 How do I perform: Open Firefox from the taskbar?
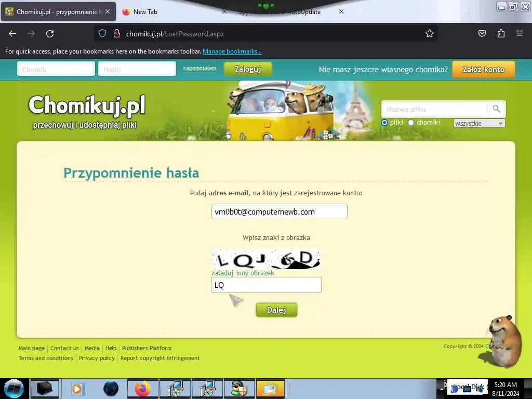143,389
